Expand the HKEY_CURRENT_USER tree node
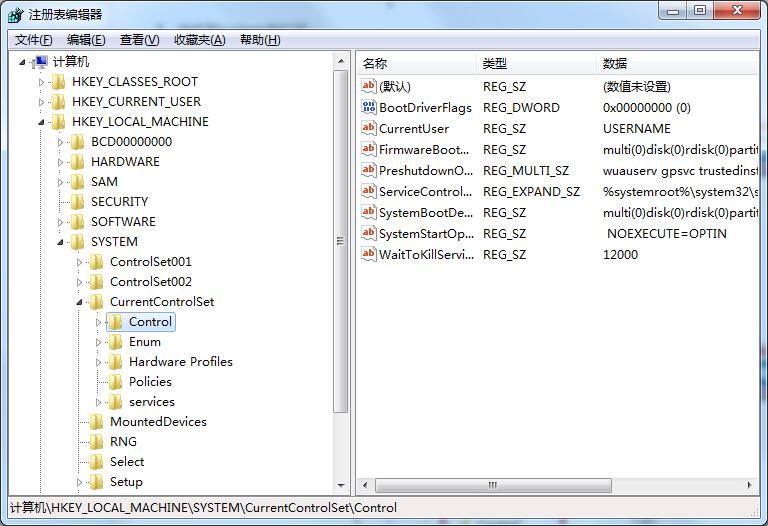 (x=42, y=102)
